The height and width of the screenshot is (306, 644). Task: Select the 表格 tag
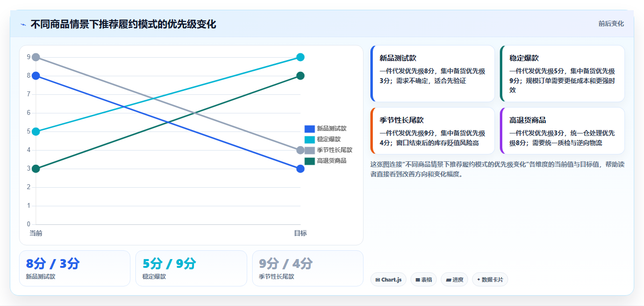pyautogui.click(x=424, y=280)
